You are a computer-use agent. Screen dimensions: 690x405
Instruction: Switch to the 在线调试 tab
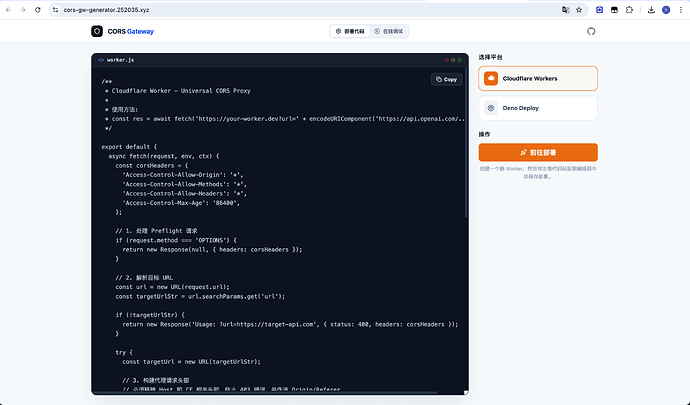tap(389, 31)
